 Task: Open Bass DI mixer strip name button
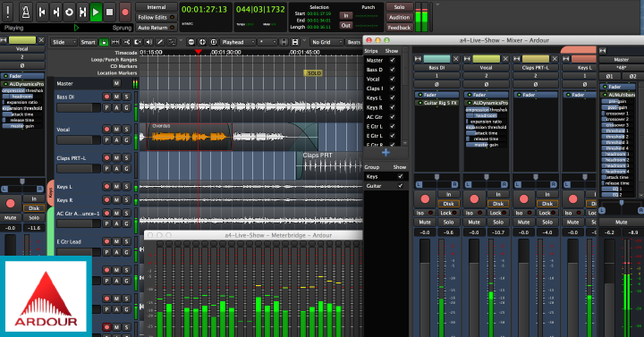pos(436,68)
